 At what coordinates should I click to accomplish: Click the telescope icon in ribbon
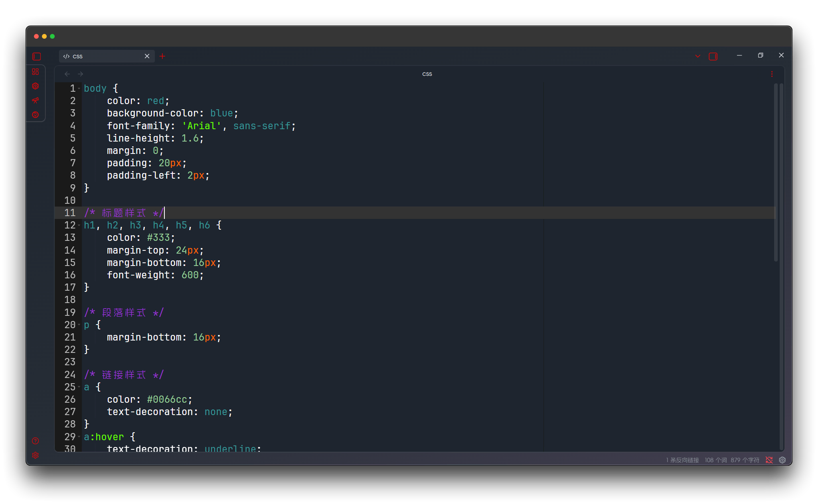point(36,100)
